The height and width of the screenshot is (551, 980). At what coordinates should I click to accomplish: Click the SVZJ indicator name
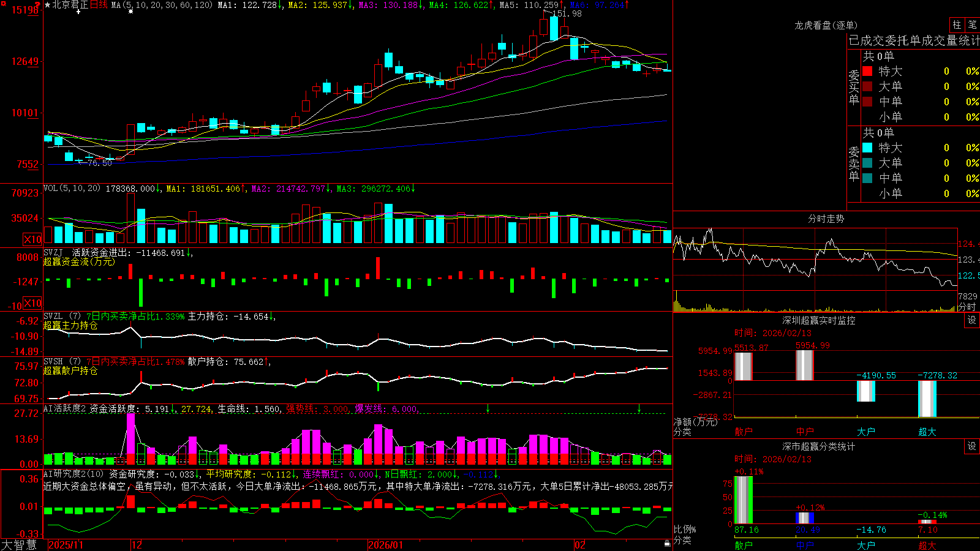(53, 253)
